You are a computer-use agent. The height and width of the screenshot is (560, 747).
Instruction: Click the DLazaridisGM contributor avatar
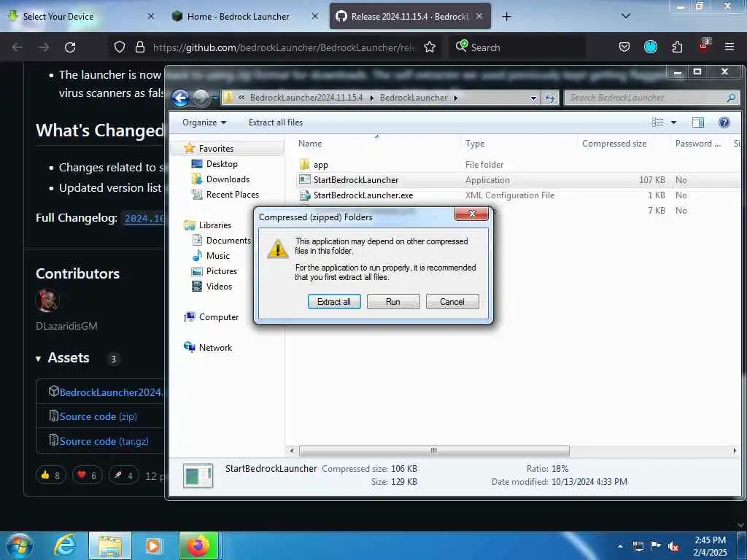tap(47, 301)
